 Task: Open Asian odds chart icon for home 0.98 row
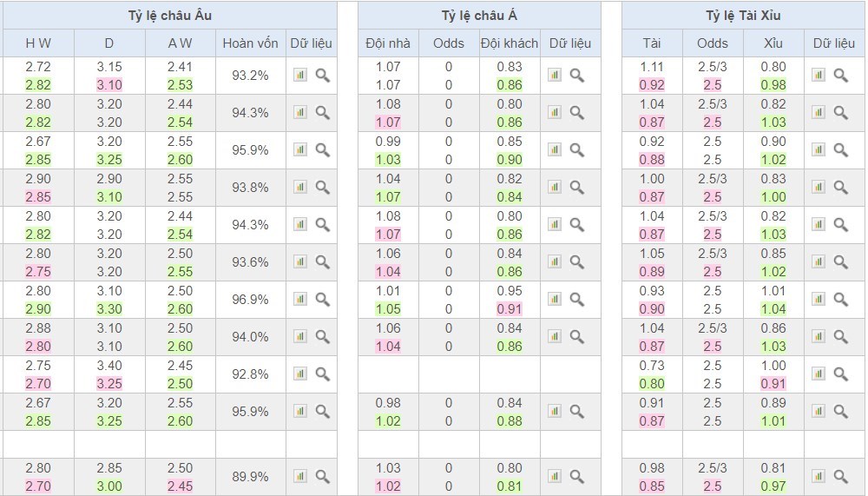(x=554, y=411)
